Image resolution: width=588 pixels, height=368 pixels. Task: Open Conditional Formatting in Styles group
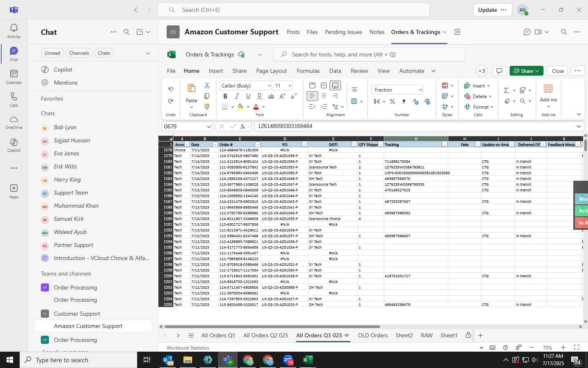pyautogui.click(x=445, y=85)
